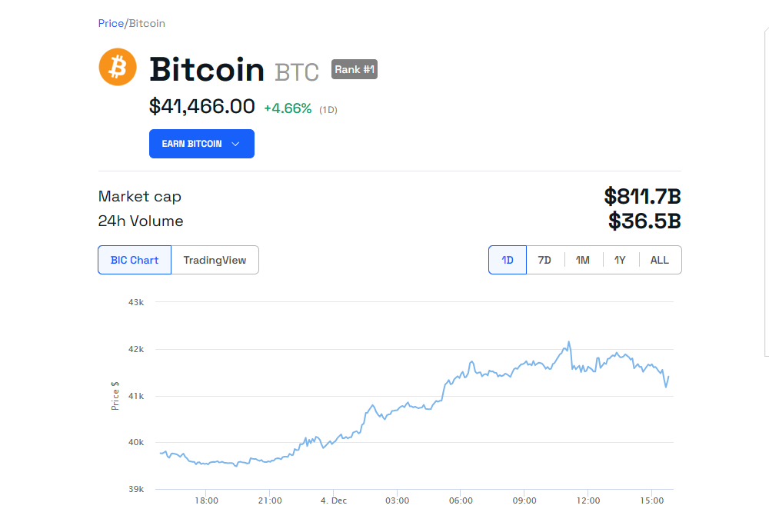Show the ALL time range
The width and height of the screenshot is (769, 532).
660,260
